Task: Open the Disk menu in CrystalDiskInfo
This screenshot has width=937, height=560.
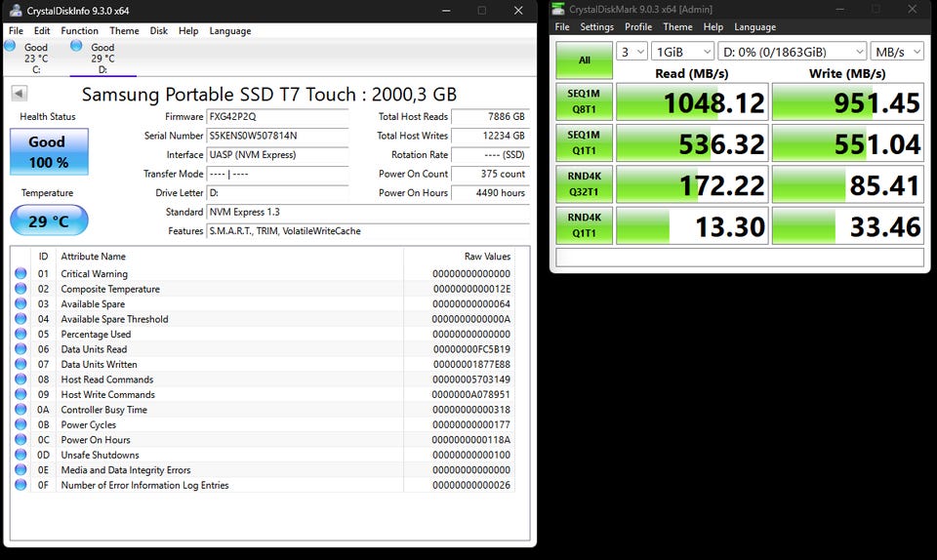Action: 158,31
